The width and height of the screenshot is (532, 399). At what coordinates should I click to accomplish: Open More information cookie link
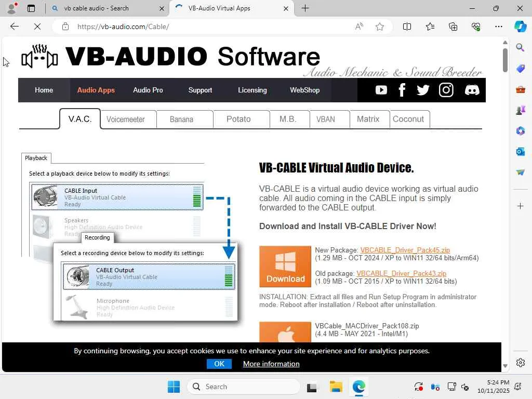click(271, 364)
